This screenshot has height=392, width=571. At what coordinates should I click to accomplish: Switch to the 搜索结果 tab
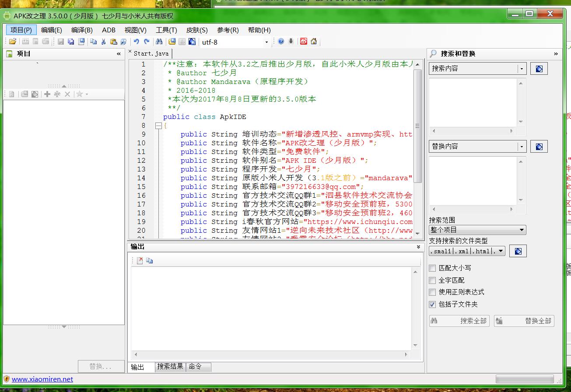[170, 367]
